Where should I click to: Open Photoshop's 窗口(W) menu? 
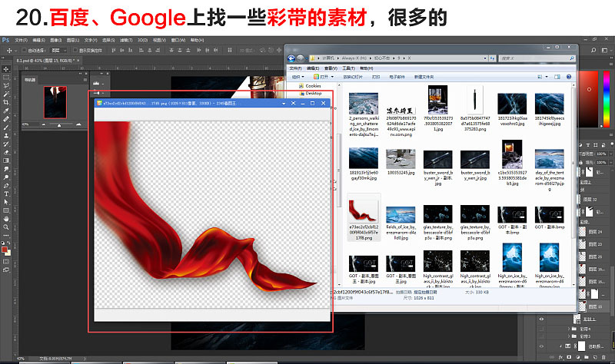178,40
